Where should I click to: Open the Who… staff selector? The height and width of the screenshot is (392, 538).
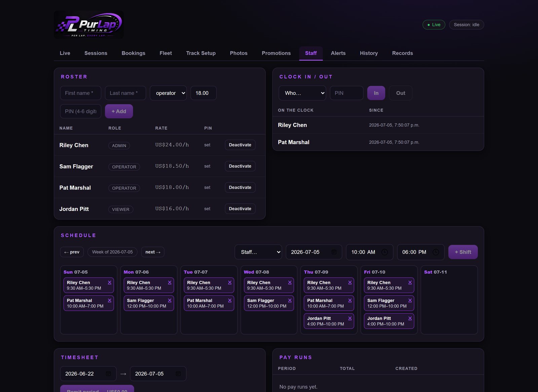[302, 93]
